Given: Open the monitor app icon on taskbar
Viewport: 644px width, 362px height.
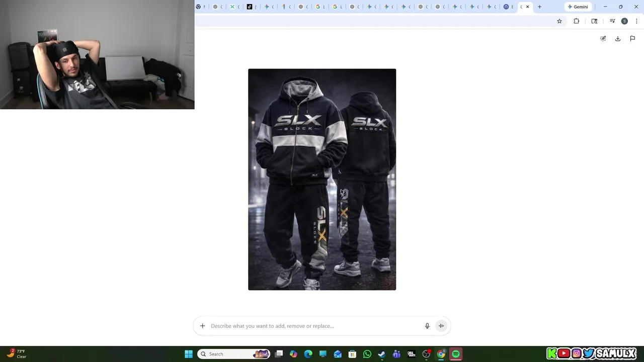Looking at the screenshot, I should [x=323, y=354].
